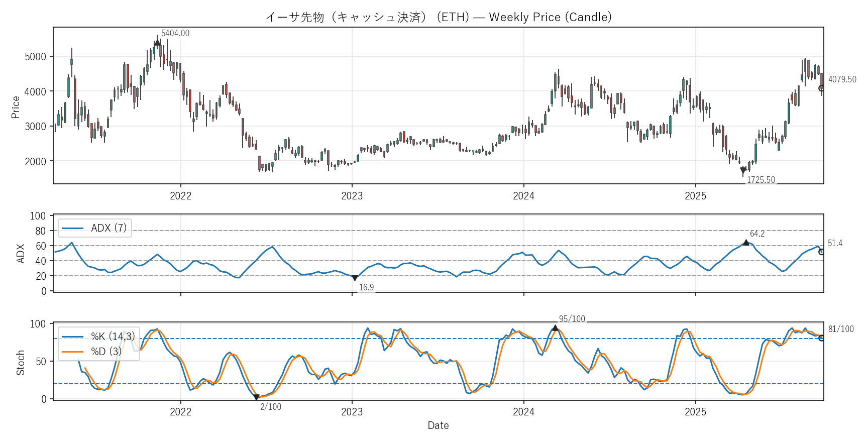868x441 pixels.
Task: Click the 1725.50 low price annotation text
Action: (x=761, y=180)
